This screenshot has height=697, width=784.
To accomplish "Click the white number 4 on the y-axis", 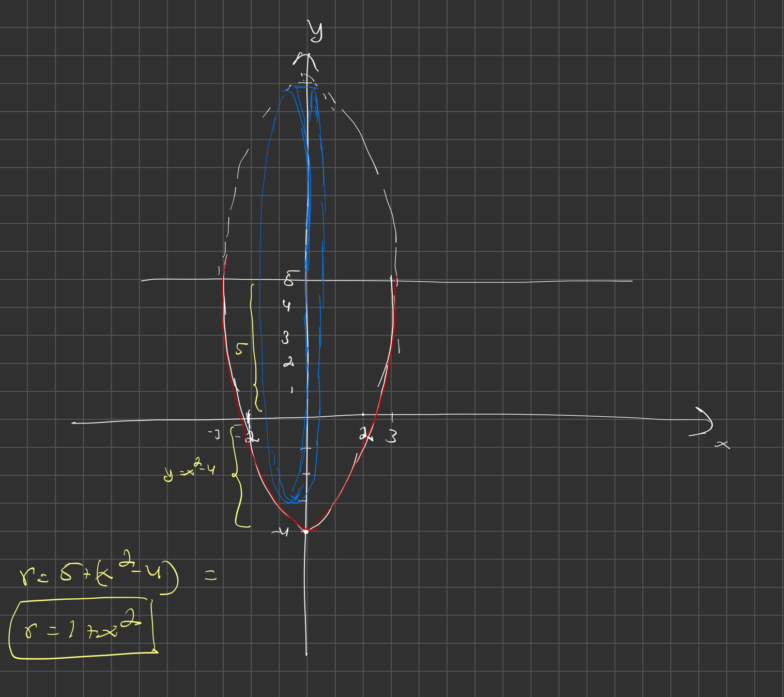I will pos(286,306).
